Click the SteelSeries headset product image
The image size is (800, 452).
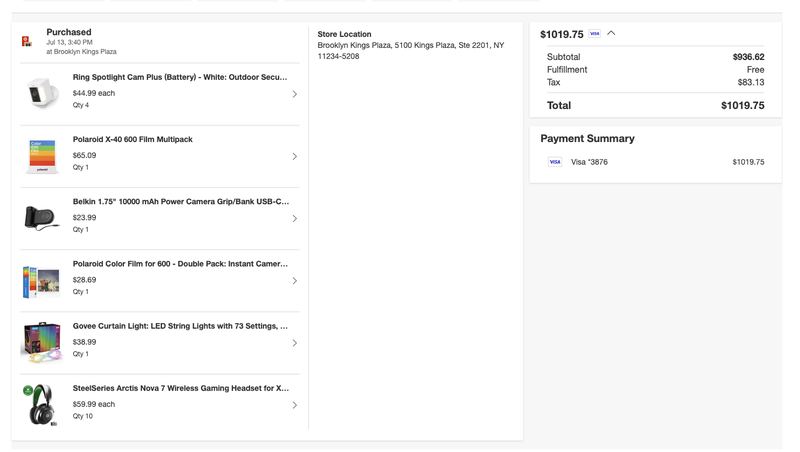[x=41, y=405]
